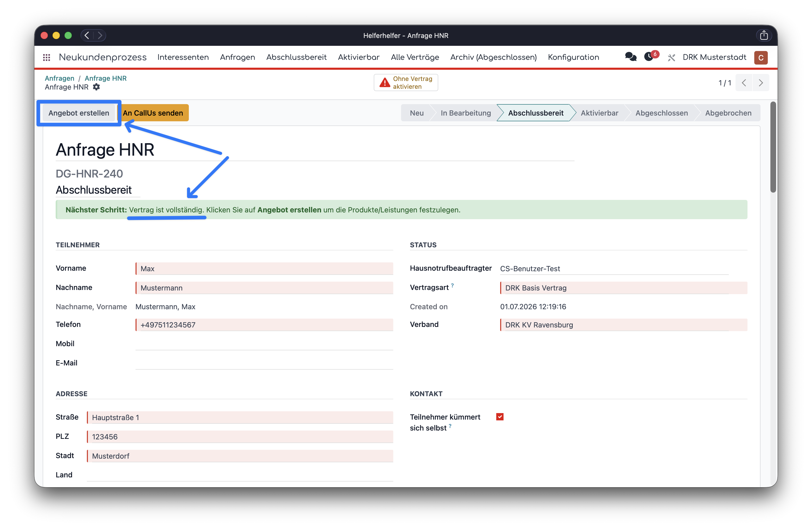This screenshot has height=531, width=812.
Task: Click the debug tools wrench icon
Action: tap(671, 57)
